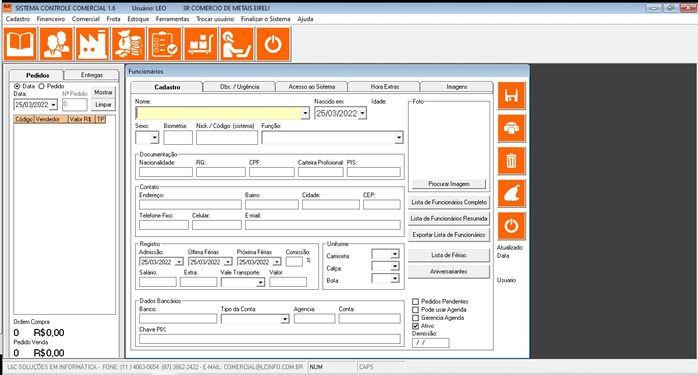Viewport: 698px width, 375px height.
Task: Open the Nome combo box dropdown arrow
Action: [x=305, y=113]
